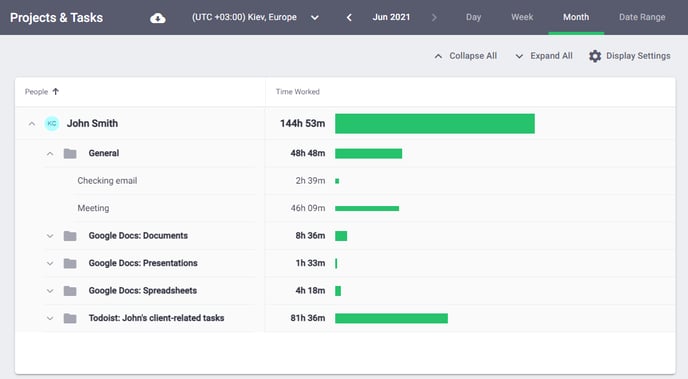Click the 4h 18m time value
Image resolution: width=688 pixels, height=379 pixels.
coord(310,290)
